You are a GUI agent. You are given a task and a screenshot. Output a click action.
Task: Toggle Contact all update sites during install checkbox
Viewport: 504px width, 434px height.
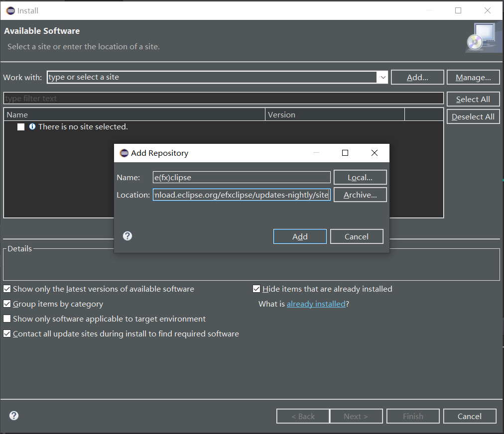click(x=7, y=333)
